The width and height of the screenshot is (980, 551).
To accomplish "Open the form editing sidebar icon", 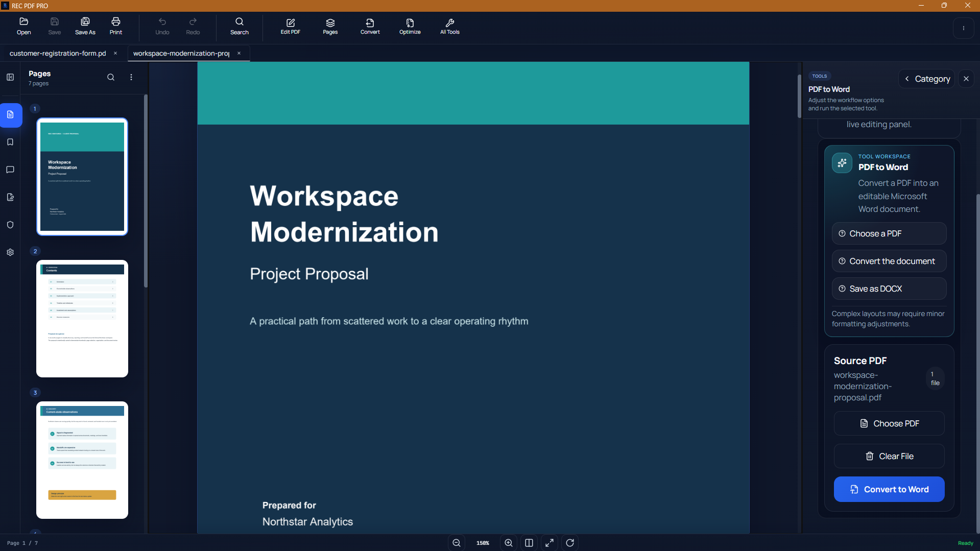I will coord(10,197).
